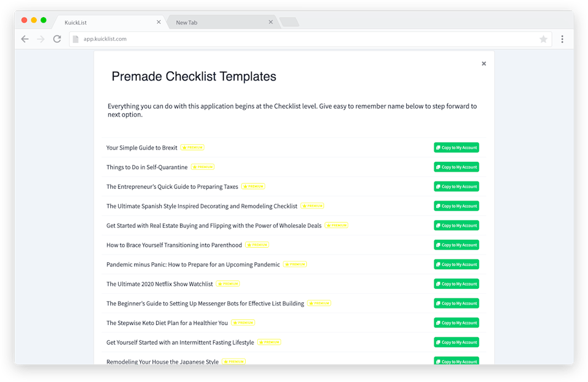This screenshot has width=588, height=382.
Task: Open the browser three-dot menu
Action: tap(562, 39)
